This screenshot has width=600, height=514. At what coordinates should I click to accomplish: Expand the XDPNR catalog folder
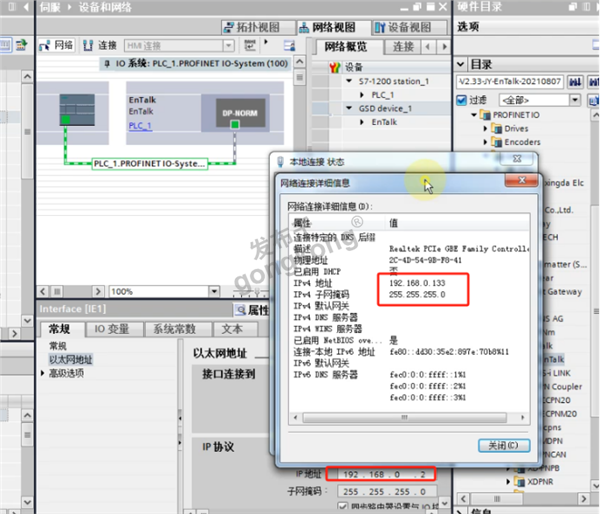(508, 481)
